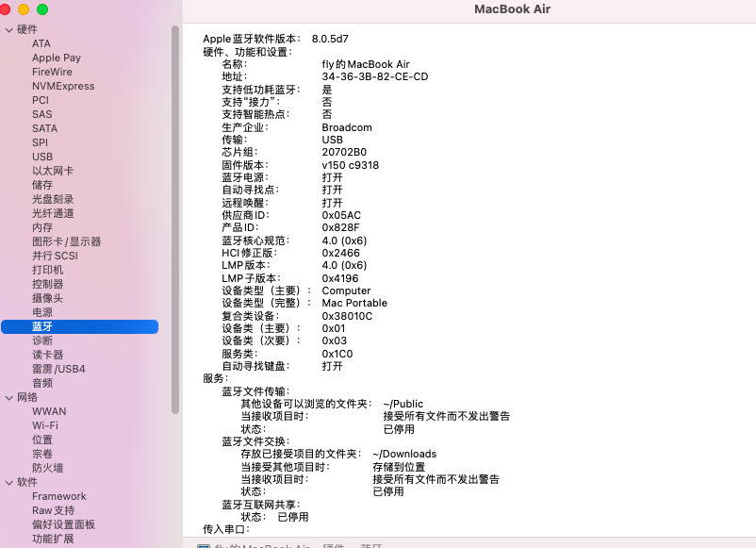Open 控制器 entry
The width and height of the screenshot is (756, 548).
coord(48,284)
